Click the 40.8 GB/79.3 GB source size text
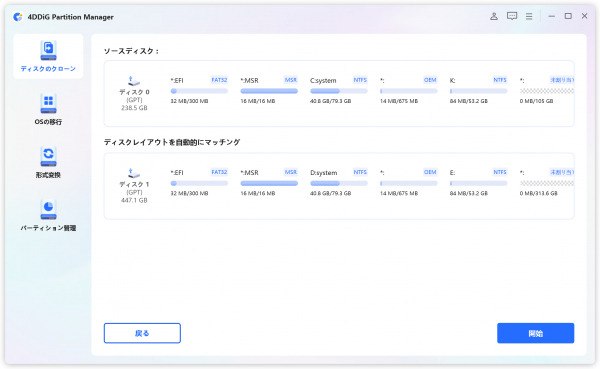The width and height of the screenshot is (600, 369). click(331, 101)
